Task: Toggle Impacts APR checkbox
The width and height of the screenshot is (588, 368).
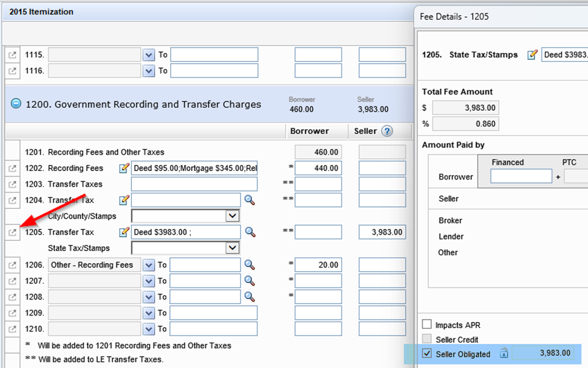Action: pos(427,324)
